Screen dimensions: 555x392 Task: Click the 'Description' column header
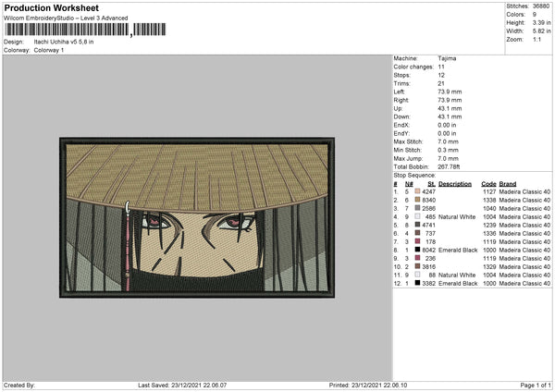[455, 184]
